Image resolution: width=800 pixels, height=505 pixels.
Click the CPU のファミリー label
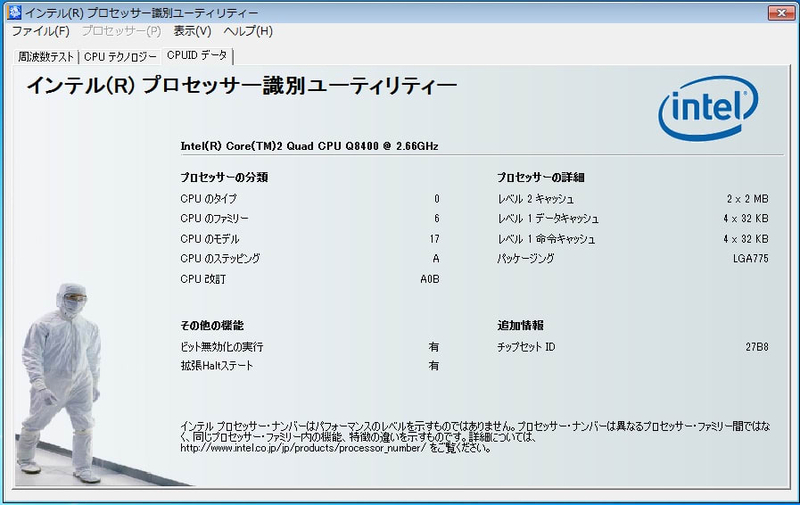pos(214,218)
